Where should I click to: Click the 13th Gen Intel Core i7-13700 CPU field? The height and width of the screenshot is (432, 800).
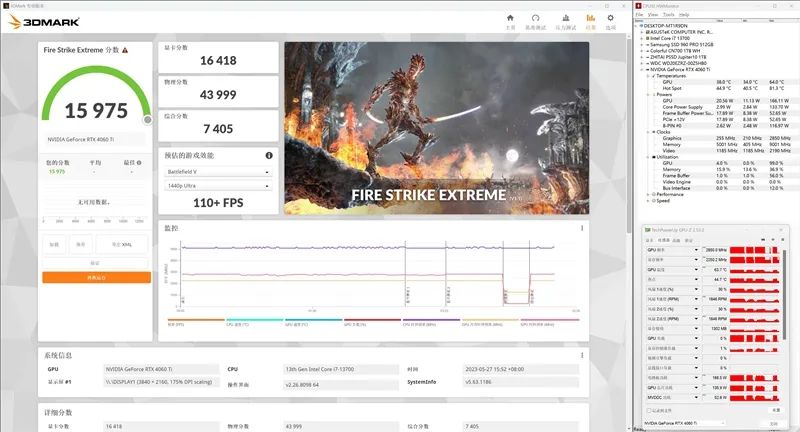tap(341, 369)
